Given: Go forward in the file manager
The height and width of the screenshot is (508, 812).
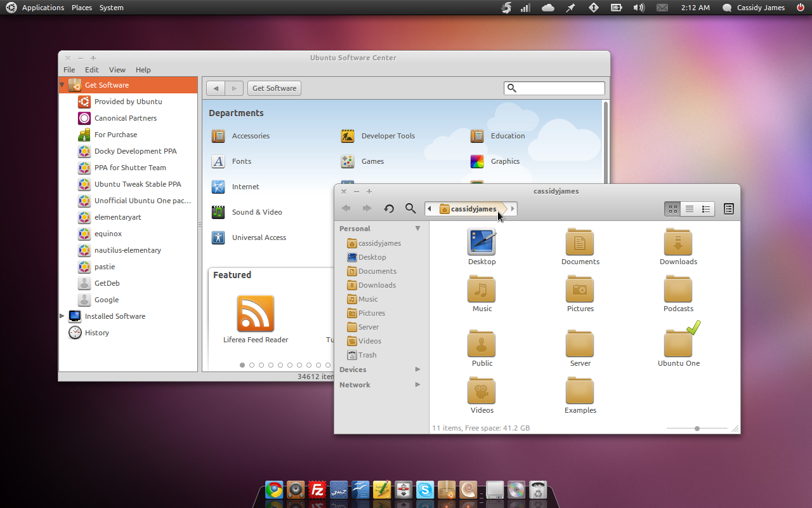Looking at the screenshot, I should point(367,208).
